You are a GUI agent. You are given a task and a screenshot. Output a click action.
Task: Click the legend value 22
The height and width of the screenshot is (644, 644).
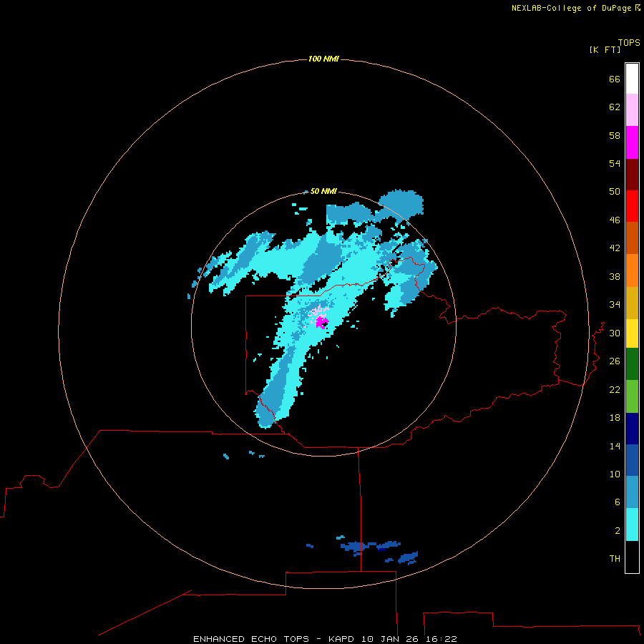point(615,389)
